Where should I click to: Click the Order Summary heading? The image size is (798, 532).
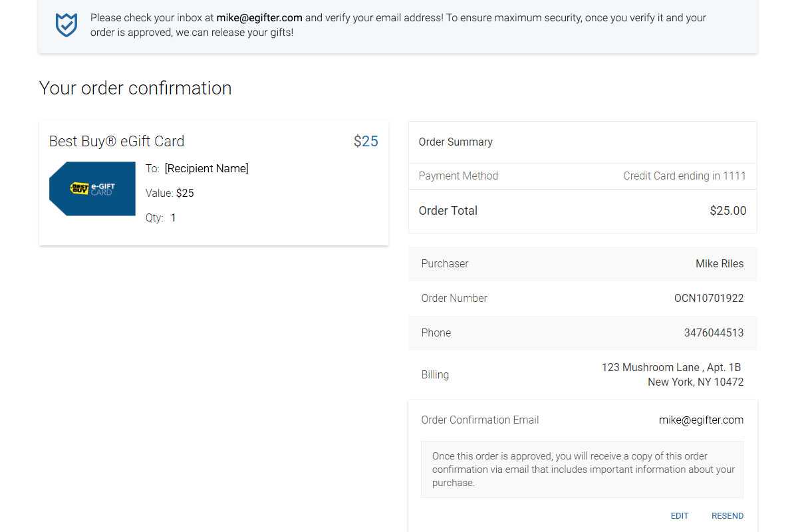point(456,142)
